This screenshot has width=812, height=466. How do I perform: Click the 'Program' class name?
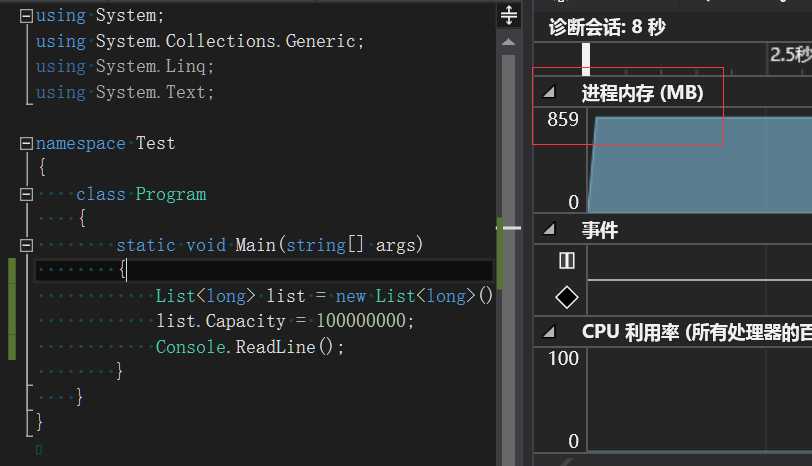(x=170, y=194)
